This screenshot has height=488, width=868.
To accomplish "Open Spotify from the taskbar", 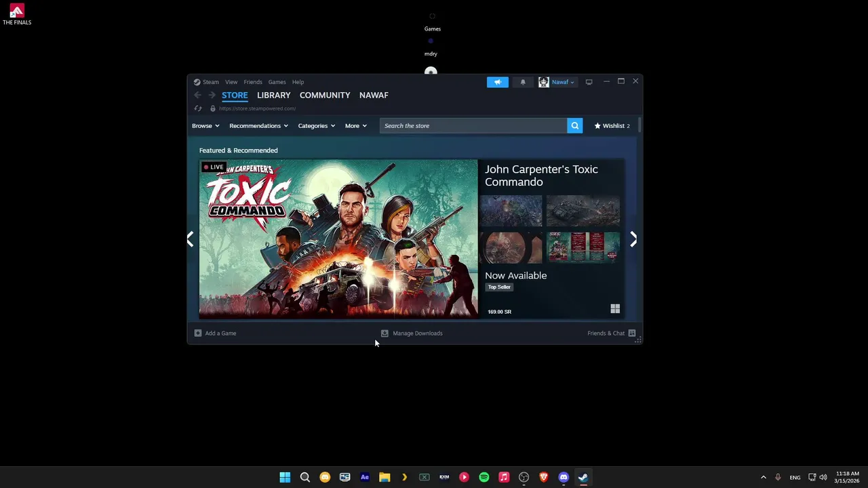I will click(x=484, y=477).
